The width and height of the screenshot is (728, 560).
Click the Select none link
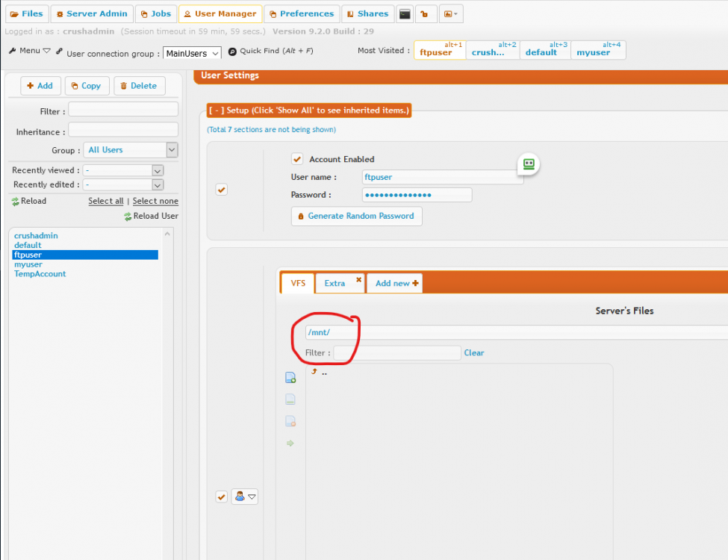155,201
